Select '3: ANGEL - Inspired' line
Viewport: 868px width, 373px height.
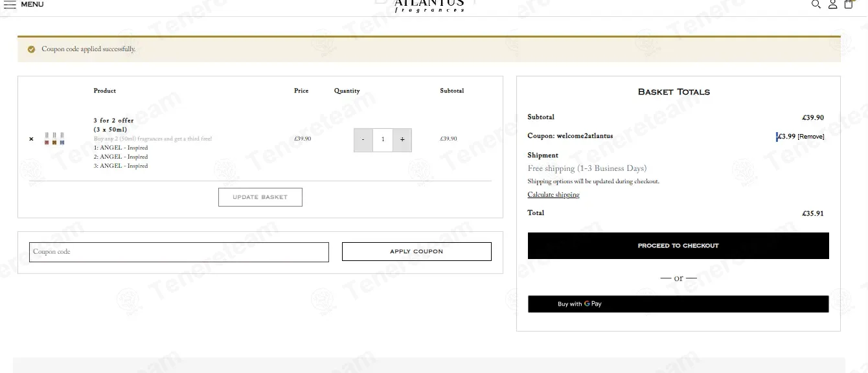(x=120, y=166)
